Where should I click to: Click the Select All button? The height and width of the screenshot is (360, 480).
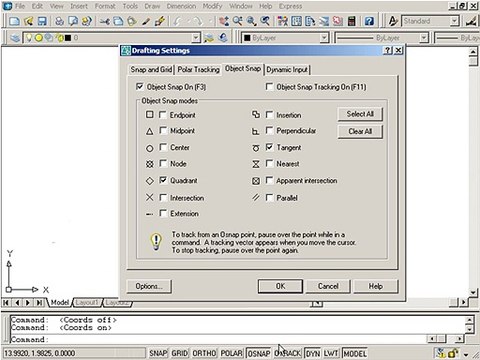360,114
